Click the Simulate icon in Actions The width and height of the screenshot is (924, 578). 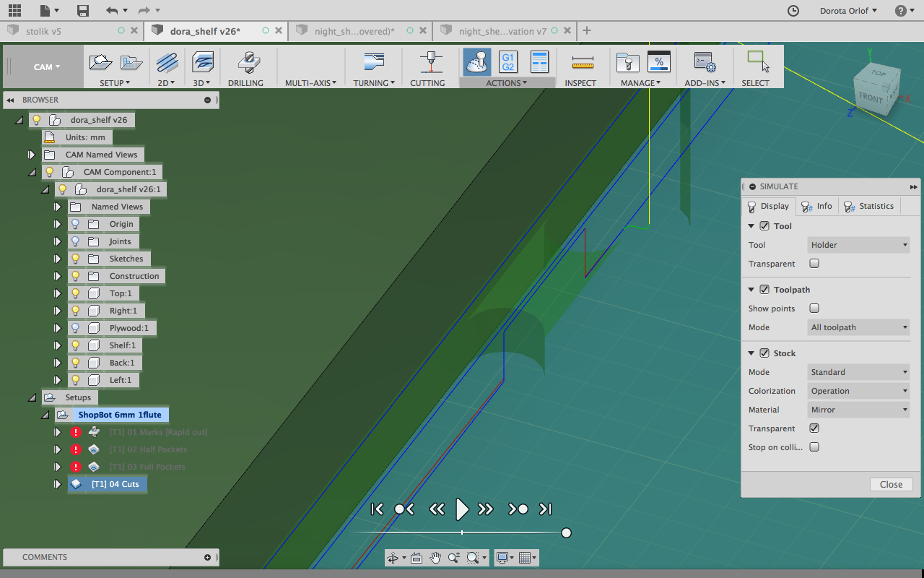click(476, 62)
